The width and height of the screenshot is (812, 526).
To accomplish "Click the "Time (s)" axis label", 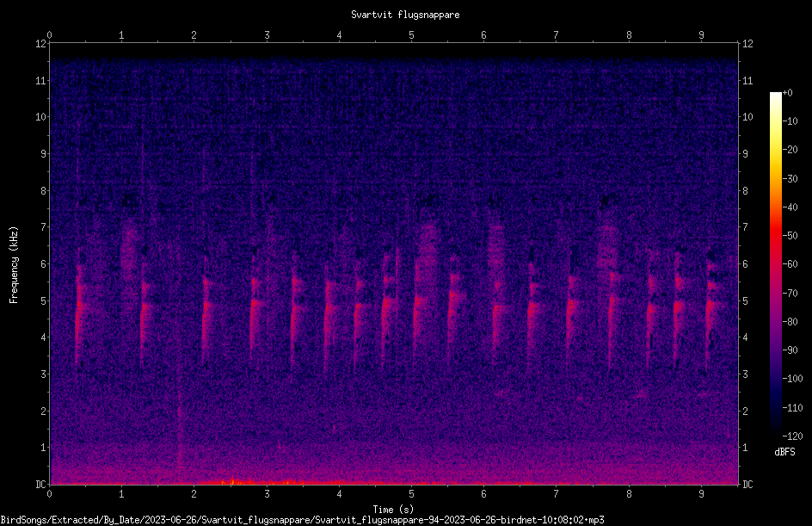I will (x=393, y=510).
